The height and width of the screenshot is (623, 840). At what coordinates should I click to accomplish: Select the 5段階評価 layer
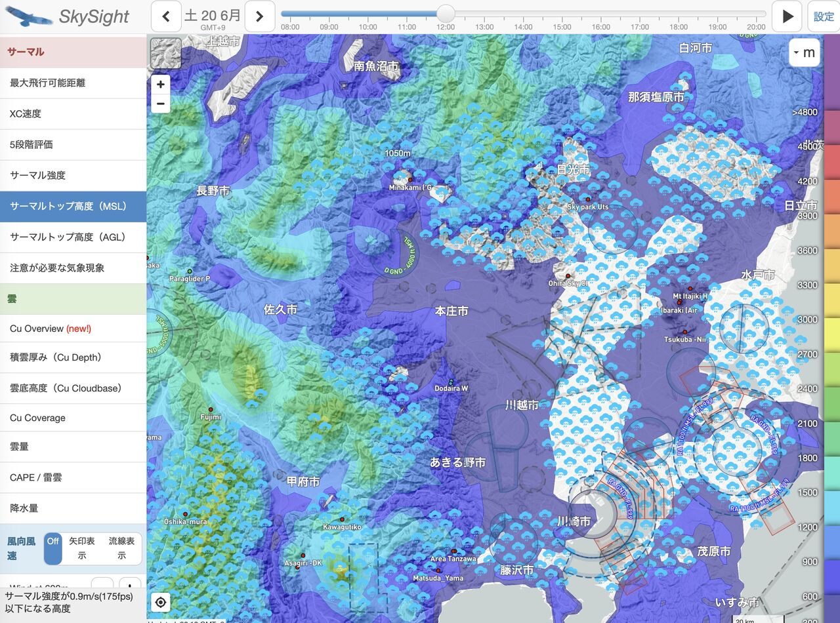(x=73, y=145)
